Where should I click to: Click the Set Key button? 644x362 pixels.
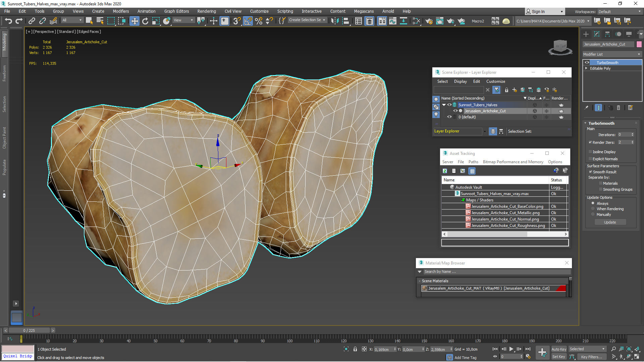coord(558,357)
